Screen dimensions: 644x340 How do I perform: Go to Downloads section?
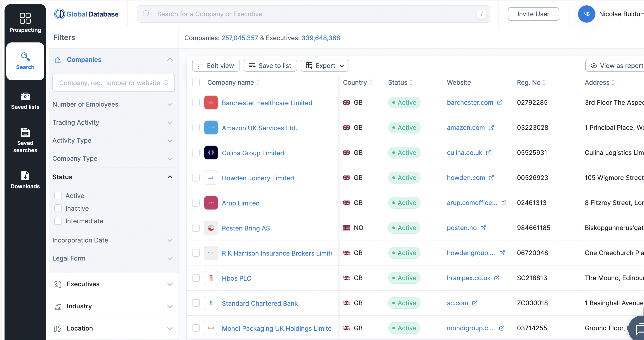click(x=25, y=180)
